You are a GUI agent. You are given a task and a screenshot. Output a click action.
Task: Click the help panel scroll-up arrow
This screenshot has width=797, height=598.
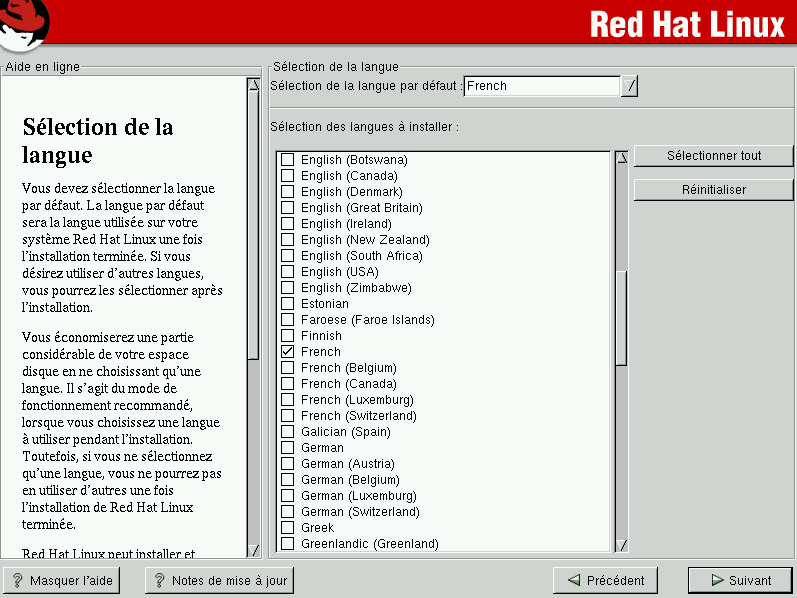[253, 85]
